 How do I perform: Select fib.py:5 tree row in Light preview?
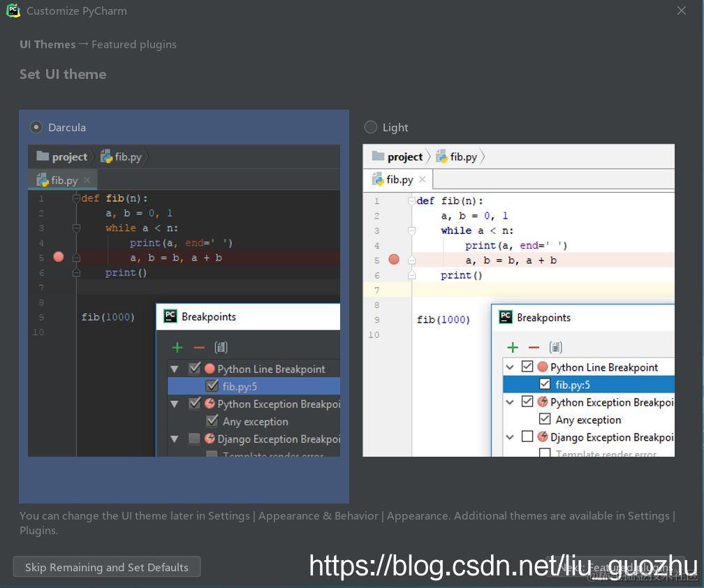(589, 384)
